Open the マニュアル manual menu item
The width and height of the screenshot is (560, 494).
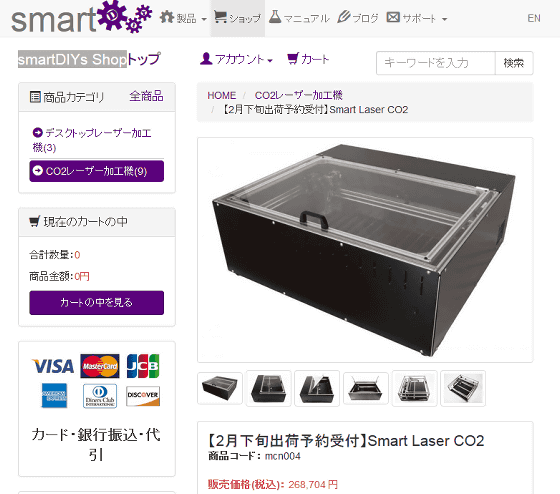pos(299,18)
